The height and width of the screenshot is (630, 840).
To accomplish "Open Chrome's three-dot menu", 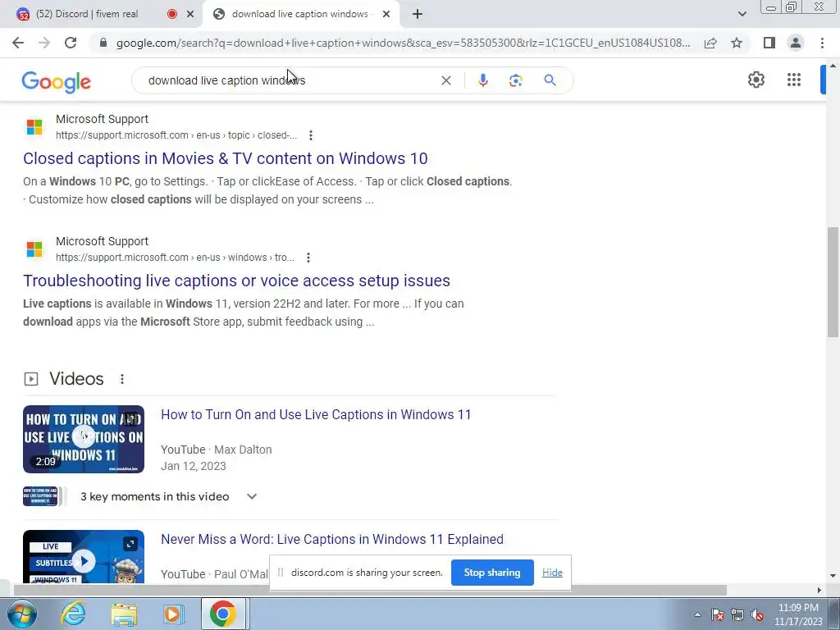I will [822, 43].
